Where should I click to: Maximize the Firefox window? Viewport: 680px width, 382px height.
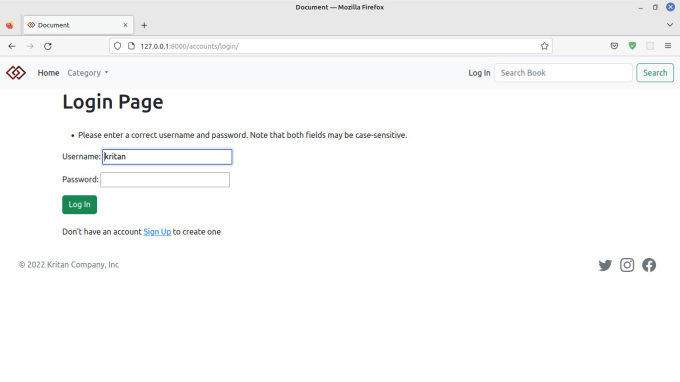[655, 7]
